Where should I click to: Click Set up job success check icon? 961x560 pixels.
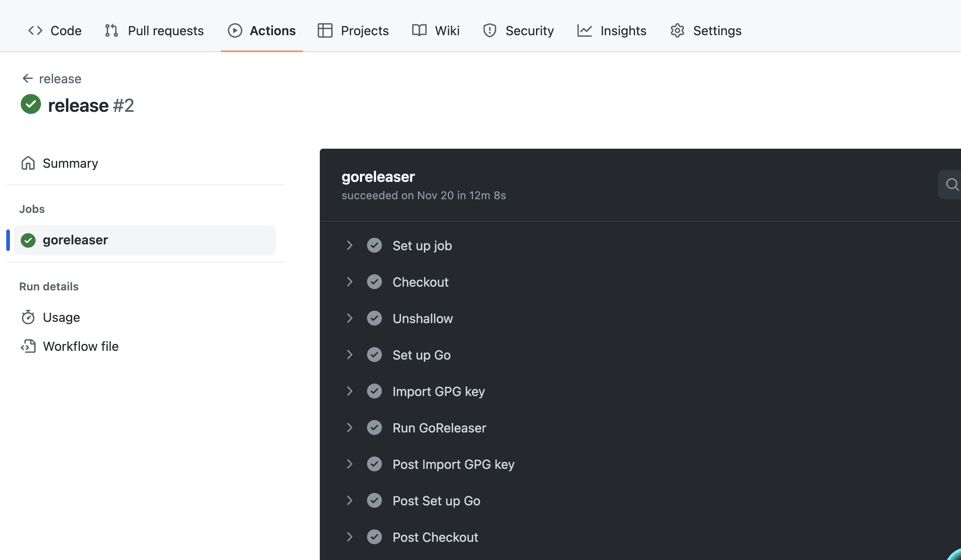374,245
